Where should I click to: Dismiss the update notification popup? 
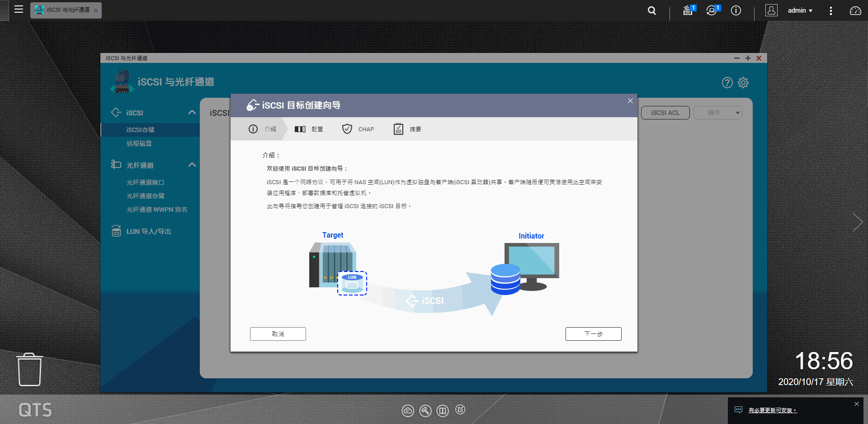click(x=857, y=404)
